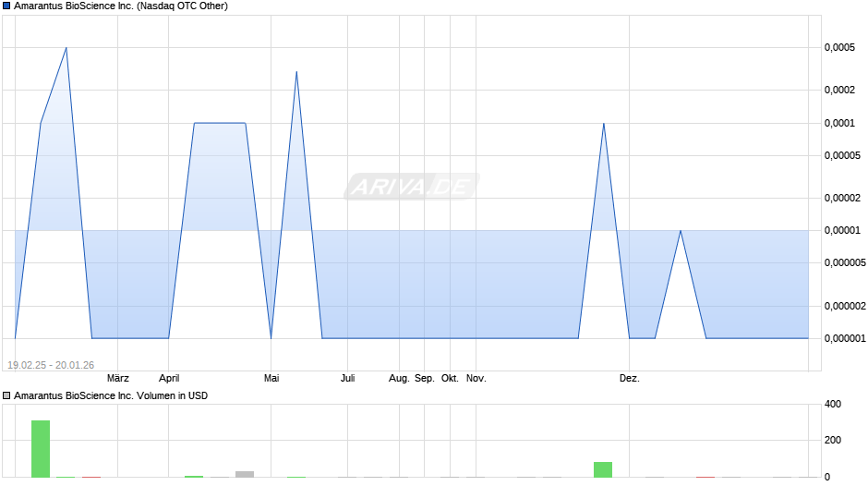Click the 200 volume axis value
Image resolution: width=868 pixels, height=486 pixels.
833,440
